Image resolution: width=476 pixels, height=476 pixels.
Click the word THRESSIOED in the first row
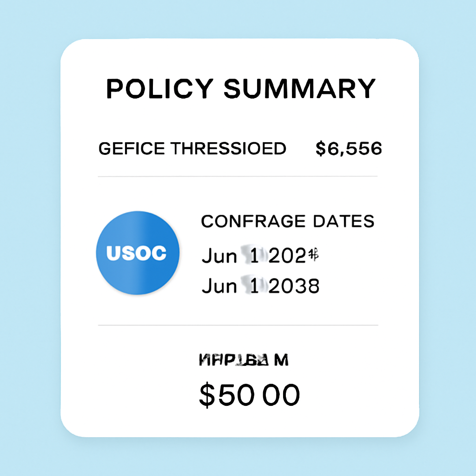228,149
